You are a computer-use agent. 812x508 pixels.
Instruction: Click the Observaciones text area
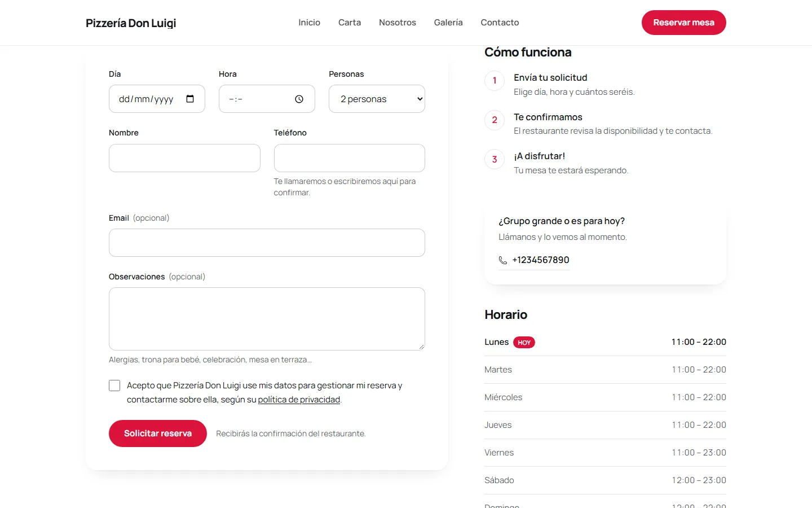(267, 319)
